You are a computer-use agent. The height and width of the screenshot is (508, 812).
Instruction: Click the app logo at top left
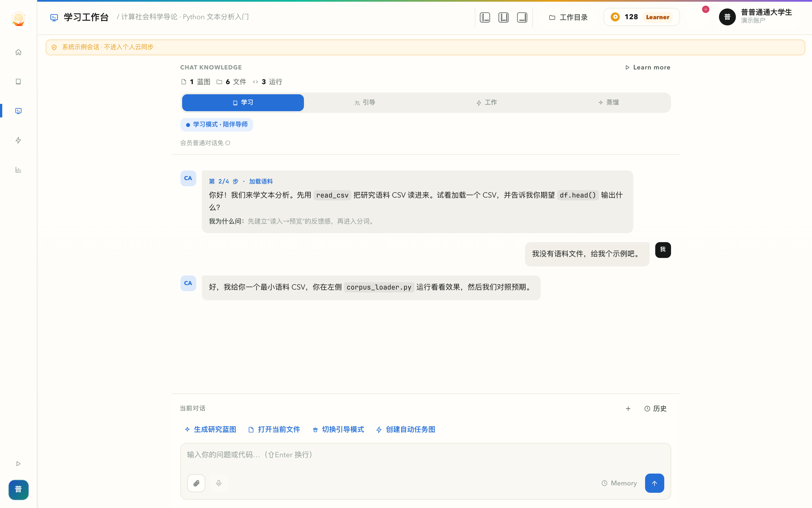(x=18, y=18)
